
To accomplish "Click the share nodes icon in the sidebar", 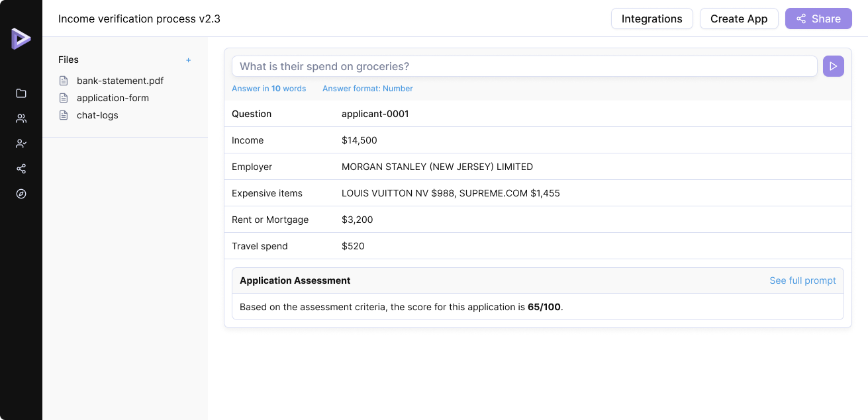I will [21, 169].
